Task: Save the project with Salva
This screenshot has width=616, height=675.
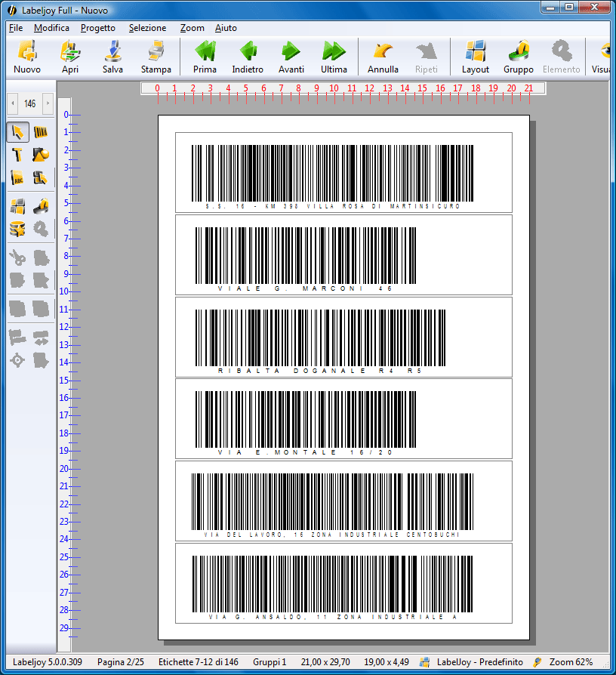Action: [112, 57]
